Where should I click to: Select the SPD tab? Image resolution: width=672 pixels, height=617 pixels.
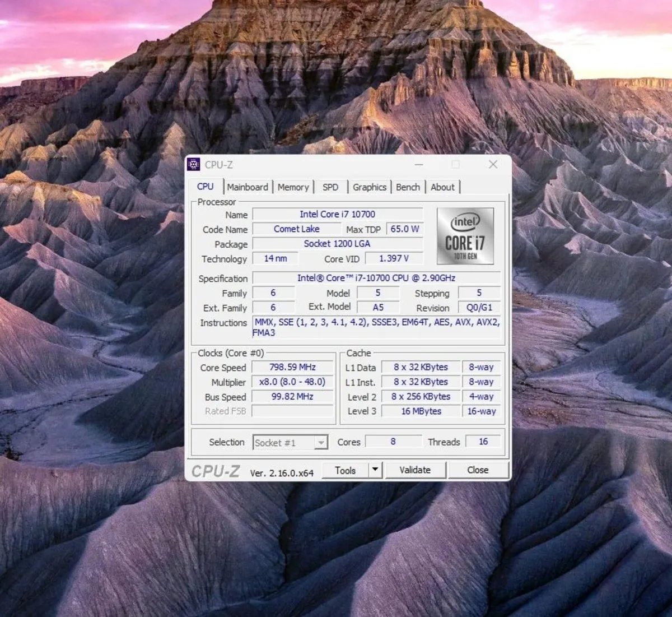(x=330, y=187)
